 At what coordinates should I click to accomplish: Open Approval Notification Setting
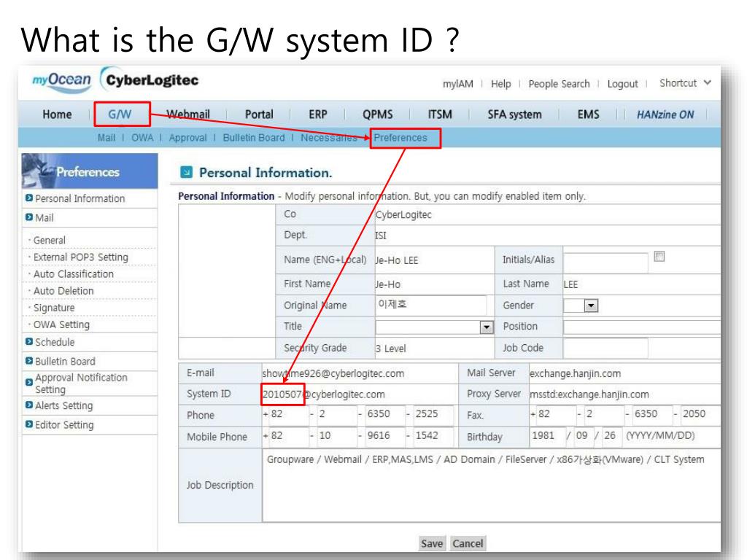pos(82,384)
